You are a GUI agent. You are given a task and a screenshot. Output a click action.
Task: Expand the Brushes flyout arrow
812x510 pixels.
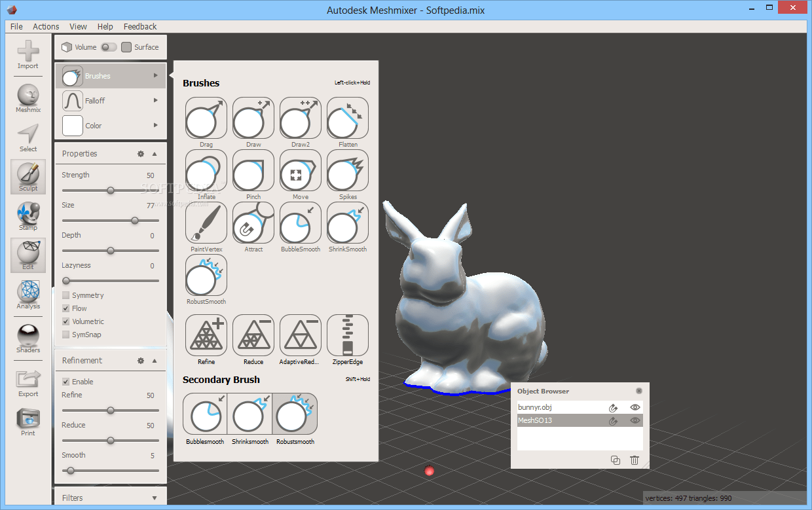(x=156, y=76)
